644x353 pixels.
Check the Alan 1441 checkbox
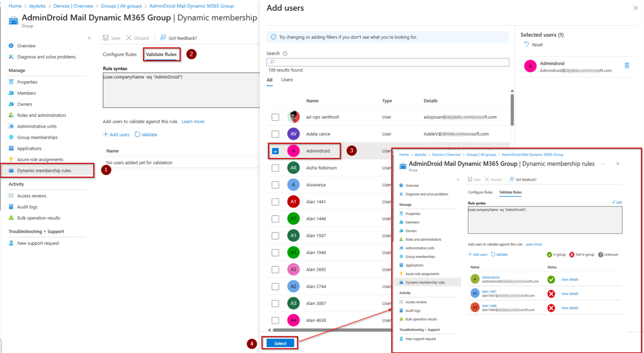275,202
